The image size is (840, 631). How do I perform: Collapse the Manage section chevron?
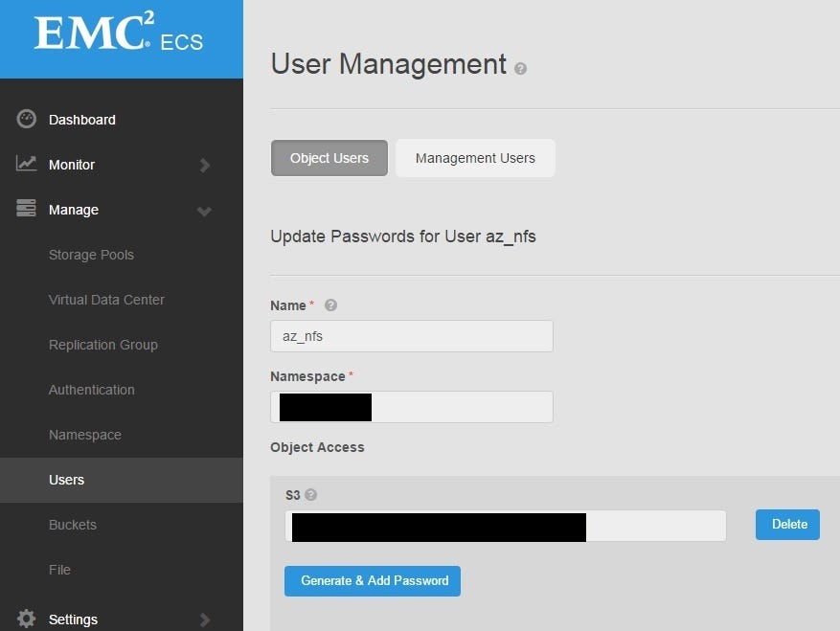(204, 211)
